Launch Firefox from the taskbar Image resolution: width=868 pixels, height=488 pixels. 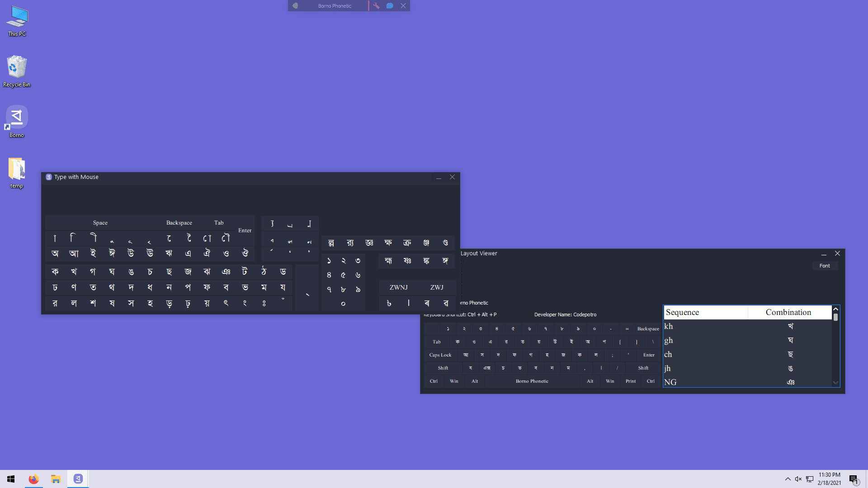pyautogui.click(x=33, y=479)
